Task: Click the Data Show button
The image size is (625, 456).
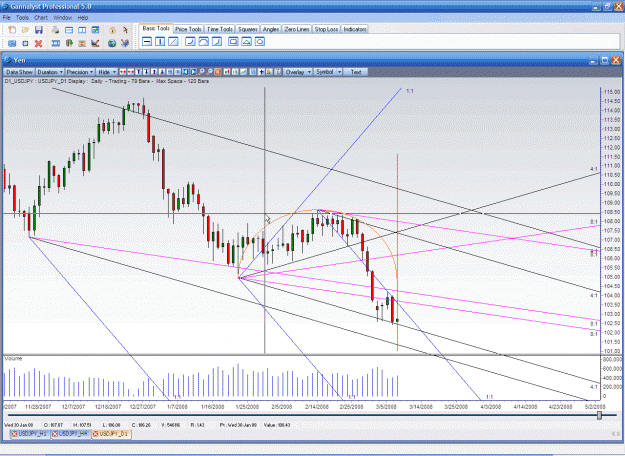Action: click(x=19, y=72)
